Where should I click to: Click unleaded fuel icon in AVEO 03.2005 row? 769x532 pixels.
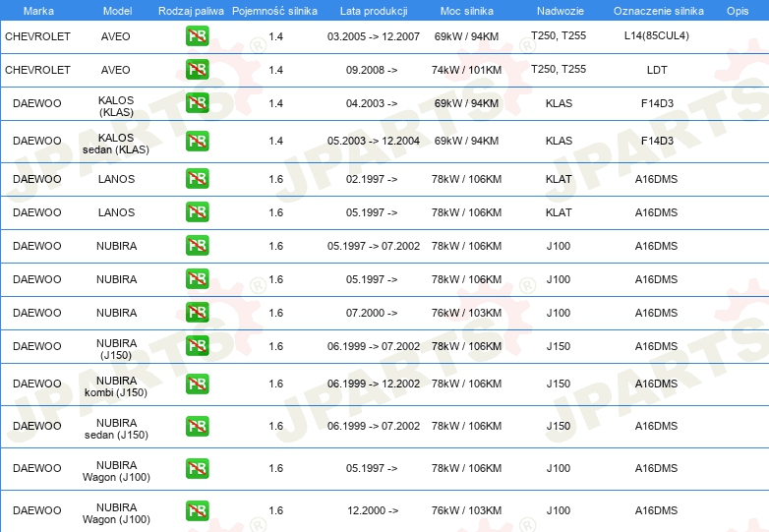point(197,35)
